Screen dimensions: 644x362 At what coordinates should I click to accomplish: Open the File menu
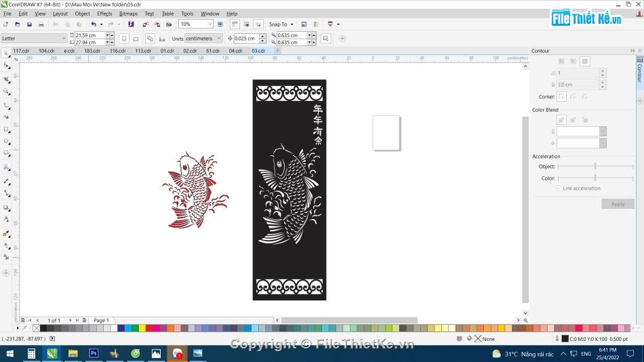(x=7, y=14)
